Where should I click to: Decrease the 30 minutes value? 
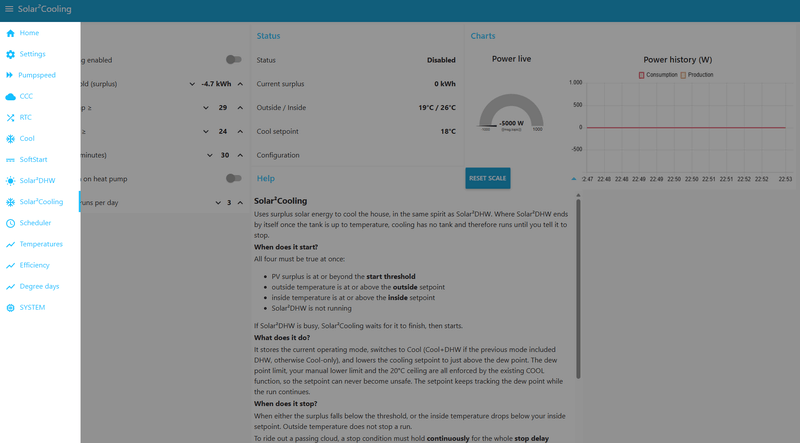210,155
